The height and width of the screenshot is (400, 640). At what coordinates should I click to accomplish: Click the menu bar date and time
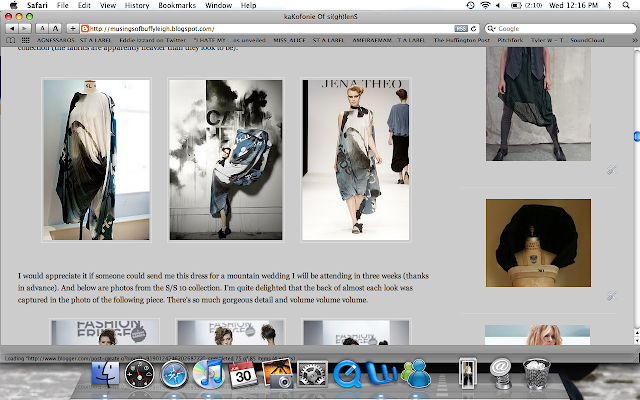pos(573,5)
